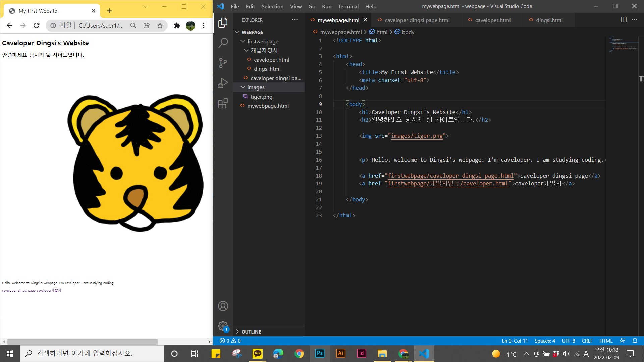Open the Terminal menu
The height and width of the screenshot is (362, 644).
348,6
